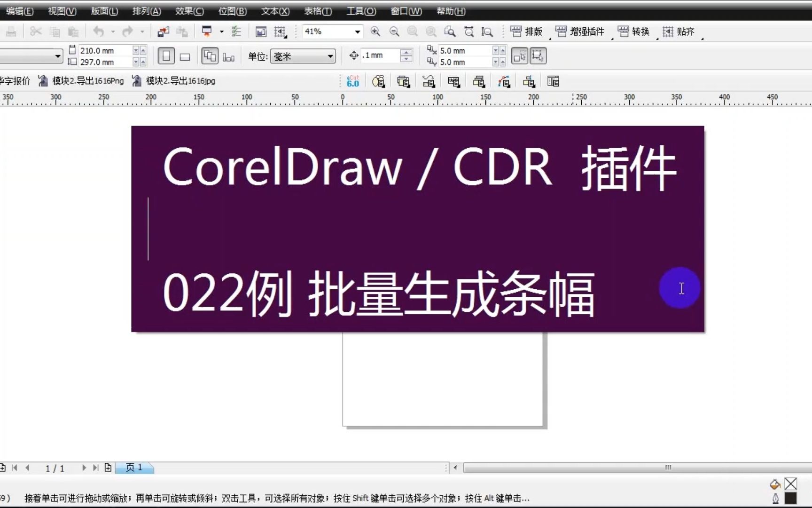Open the 表格(T) menu
812x508 pixels.
click(x=318, y=11)
